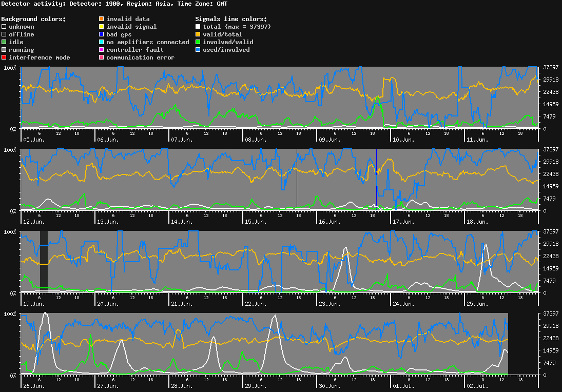Click the '25.Jun.' date label
The height and width of the screenshot is (392, 562).
click(x=477, y=304)
